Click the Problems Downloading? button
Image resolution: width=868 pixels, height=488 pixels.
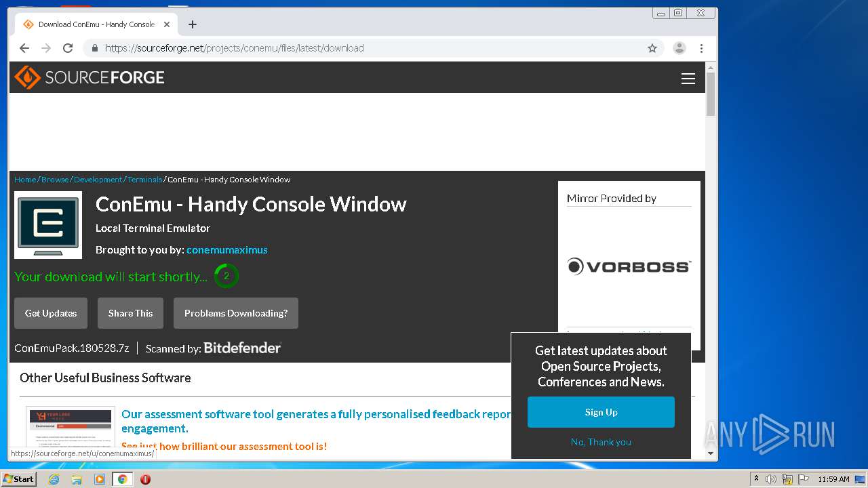[236, 313]
